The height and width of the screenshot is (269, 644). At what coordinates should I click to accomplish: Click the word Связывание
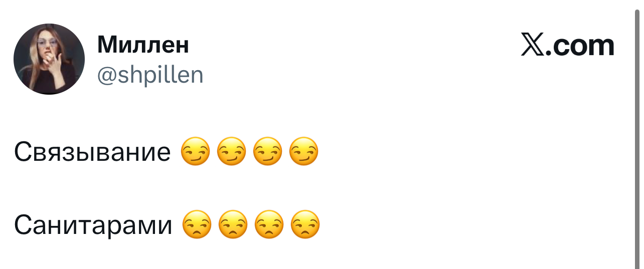coord(92,152)
